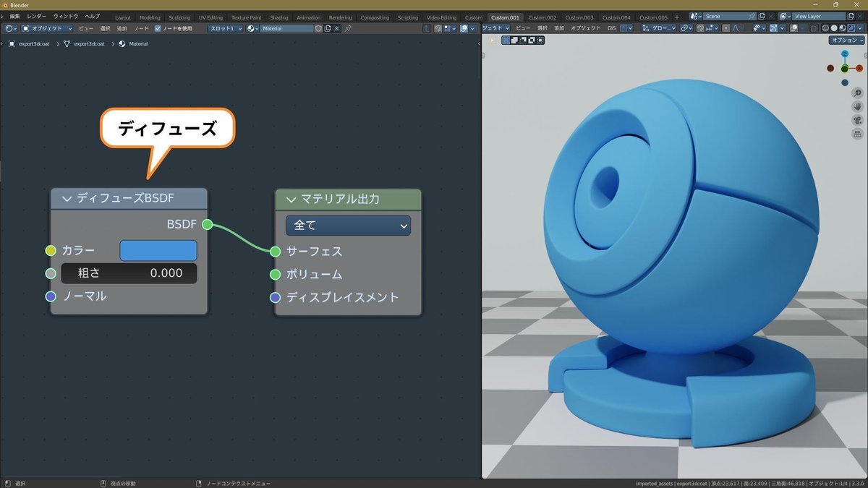The image size is (868, 488).
Task: Open the ノード menu in shader editor
Action: 142,28
